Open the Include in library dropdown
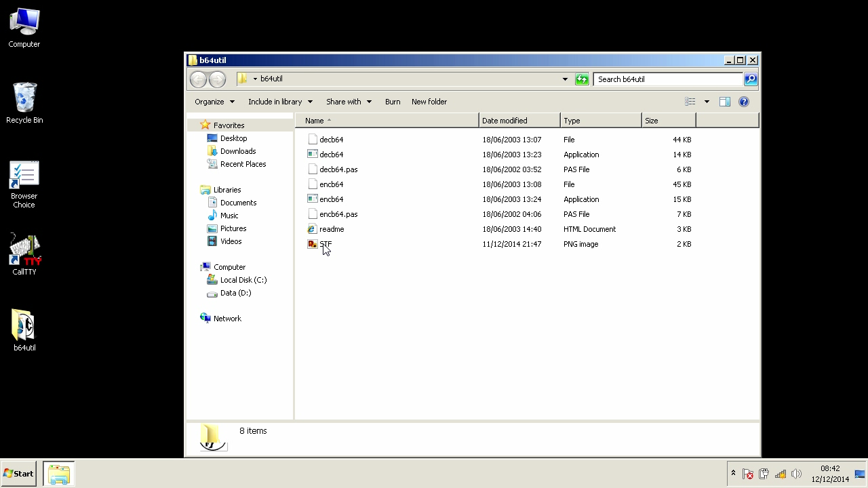This screenshot has height=488, width=868. coord(280,102)
